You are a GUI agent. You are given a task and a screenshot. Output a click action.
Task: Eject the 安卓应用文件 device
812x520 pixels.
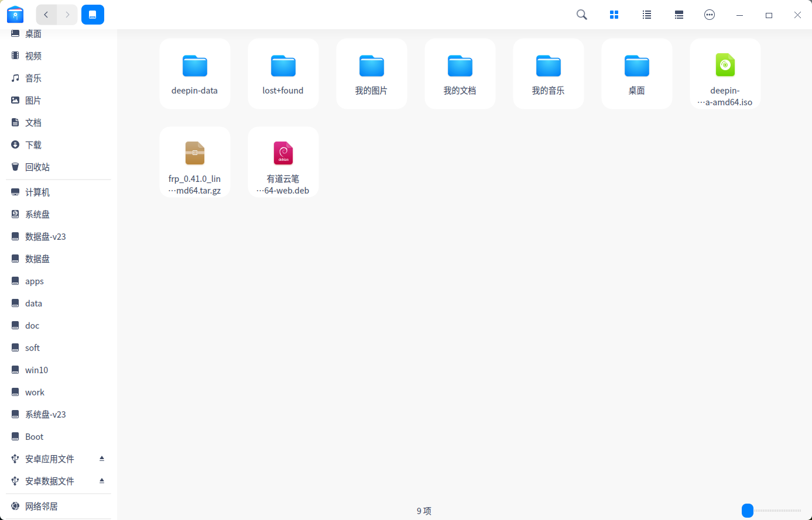[102, 459]
